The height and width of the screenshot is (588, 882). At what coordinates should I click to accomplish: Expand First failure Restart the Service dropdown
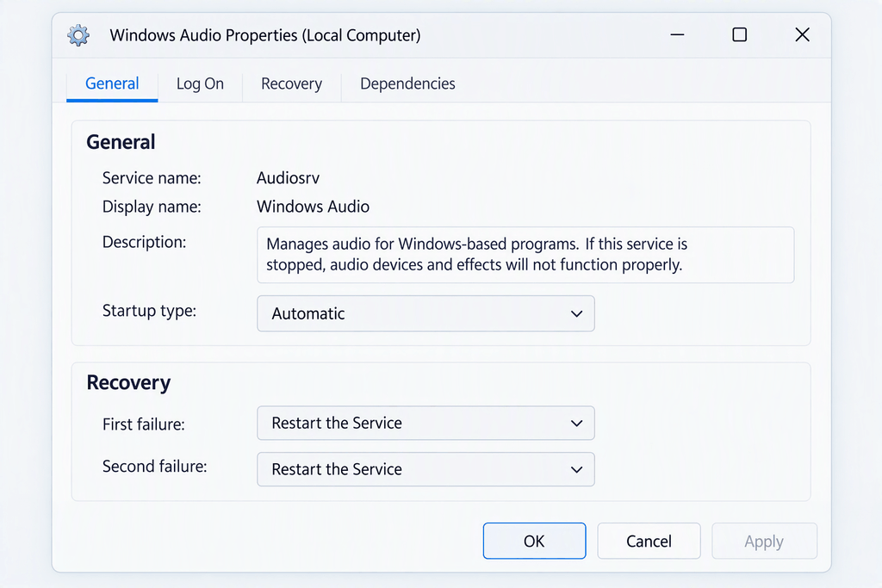[425, 424]
